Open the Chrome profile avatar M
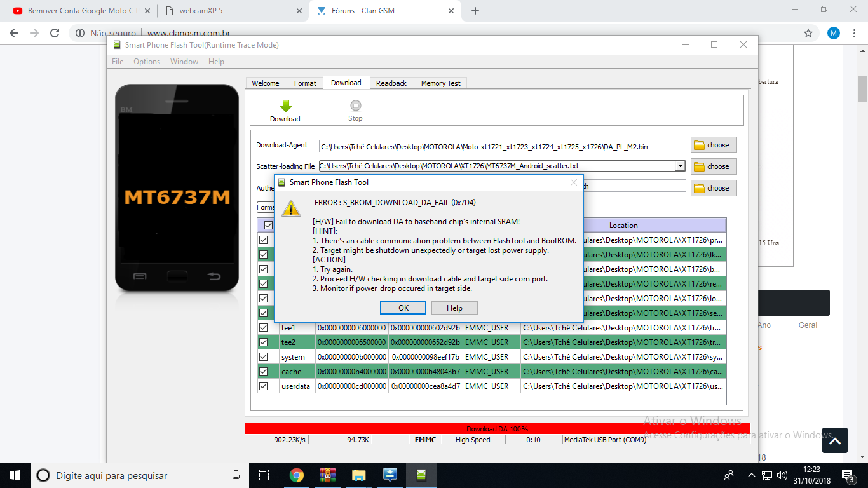The width and height of the screenshot is (868, 488). pyautogui.click(x=834, y=33)
